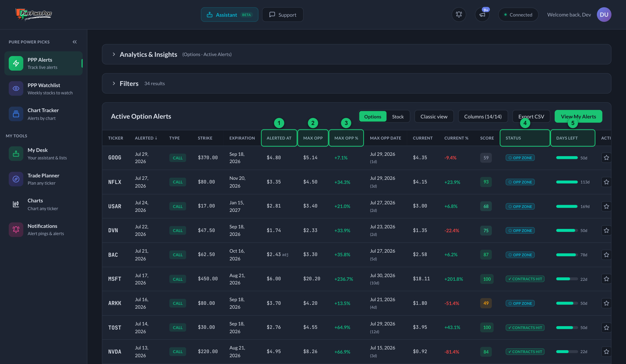This screenshot has height=364, width=626.
Task: Open My Desk in the sidebar
Action: point(43,154)
